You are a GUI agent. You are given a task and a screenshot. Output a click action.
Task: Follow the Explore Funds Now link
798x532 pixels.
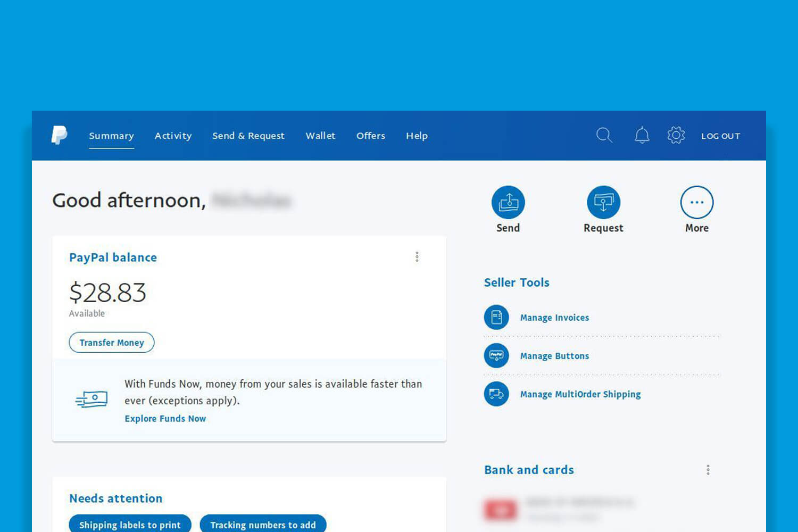click(165, 419)
